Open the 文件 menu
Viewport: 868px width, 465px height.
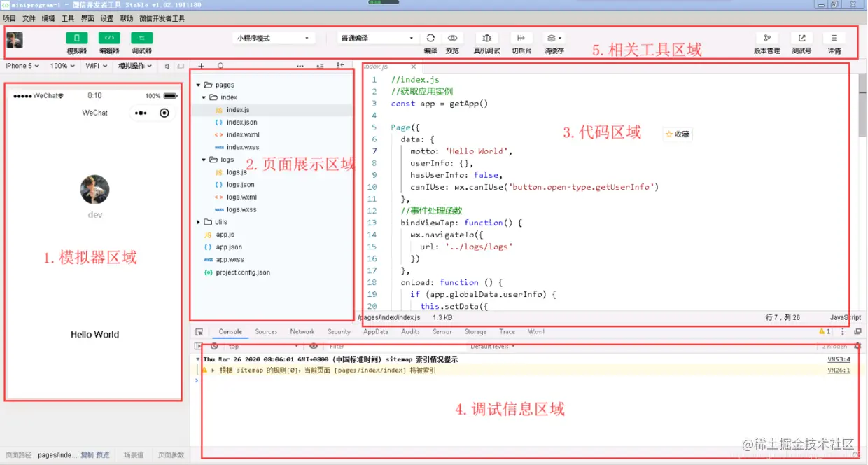(x=29, y=19)
